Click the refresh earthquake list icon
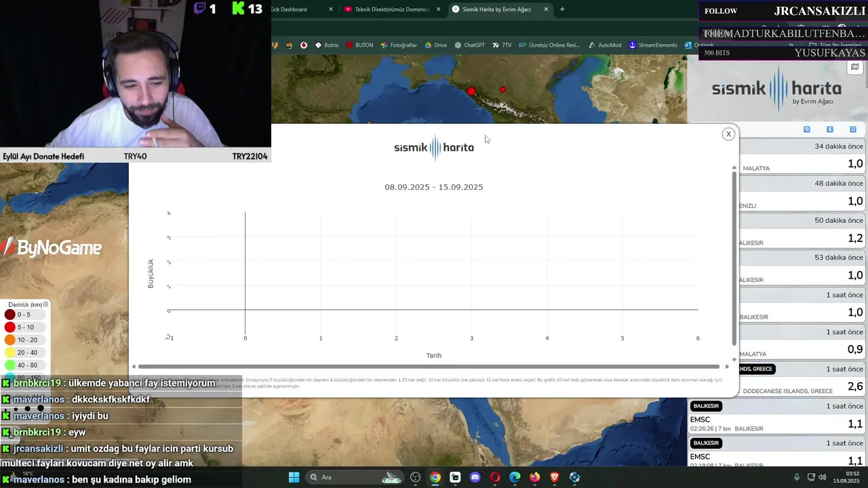Viewport: 868px width, 488px height. tap(806, 129)
